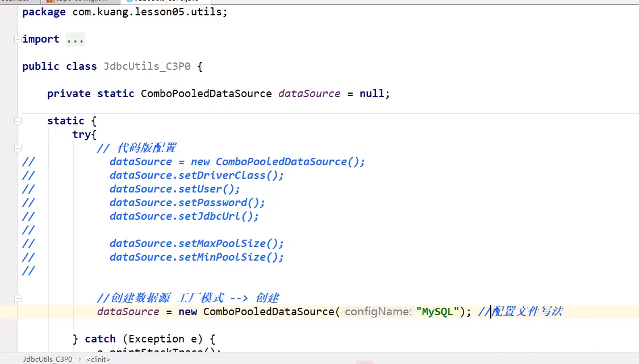Viewport: 639px width, 364px height.
Task: Click setMinPoolSize in the commented code
Action: pyautogui.click(x=222, y=257)
